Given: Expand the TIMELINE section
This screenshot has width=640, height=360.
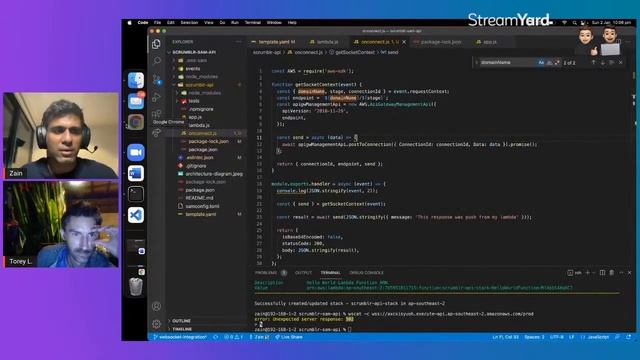Looking at the screenshot, I should [x=182, y=329].
